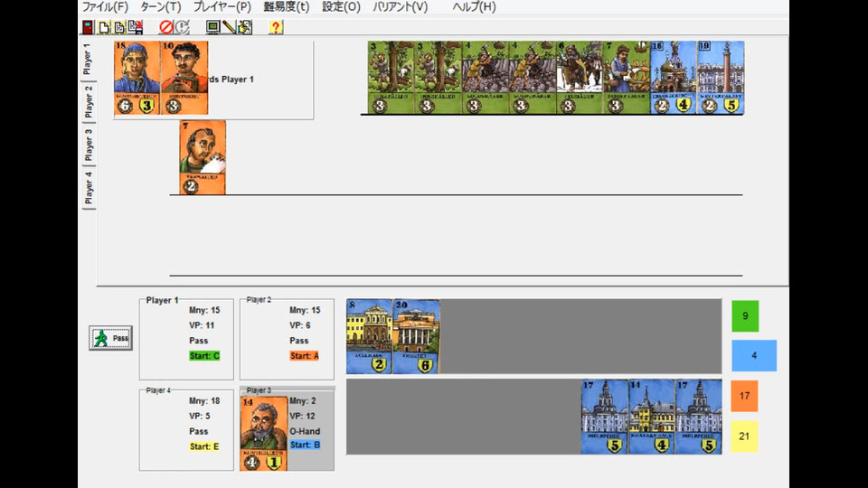Pick the woman aristocrat card numbered 18
The width and height of the screenshot is (868, 488).
coord(137,78)
